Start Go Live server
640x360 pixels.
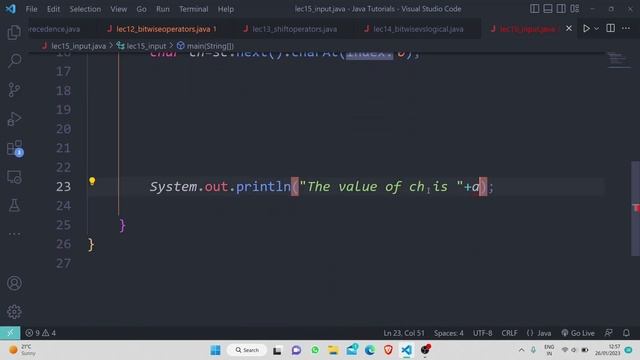[x=578, y=333]
